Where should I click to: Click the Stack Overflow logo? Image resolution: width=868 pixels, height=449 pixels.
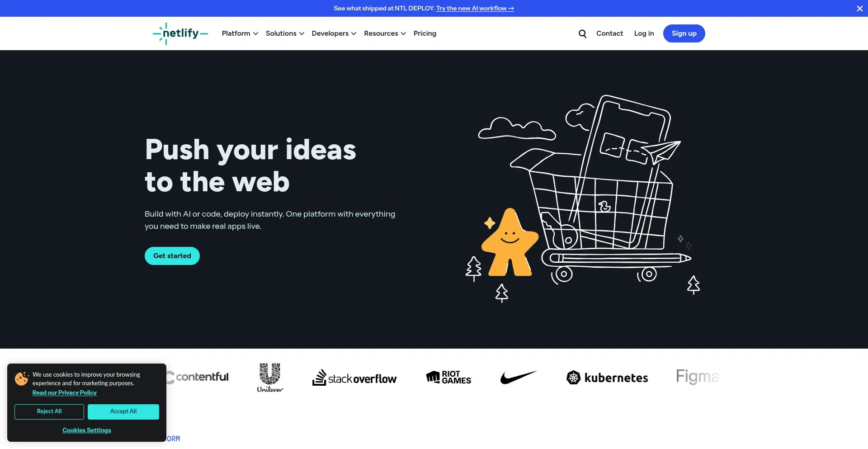click(354, 378)
